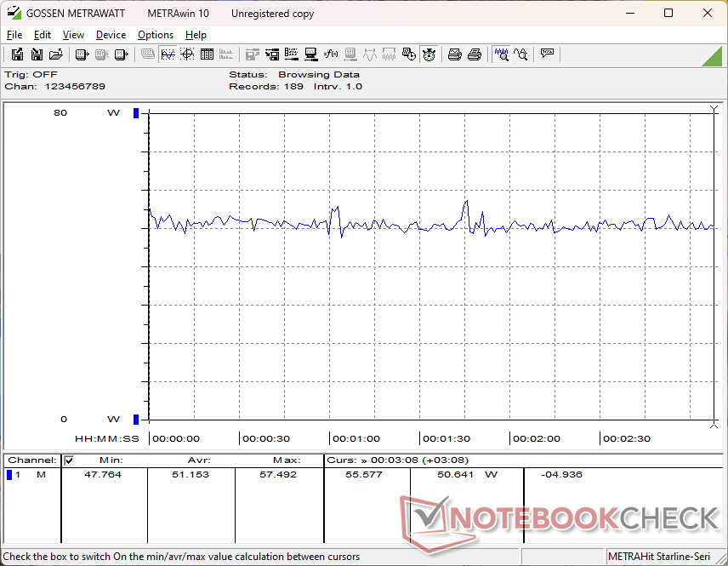Click the green triangle corner indicator
Screen dimensions: 728x566
[x=713, y=55]
